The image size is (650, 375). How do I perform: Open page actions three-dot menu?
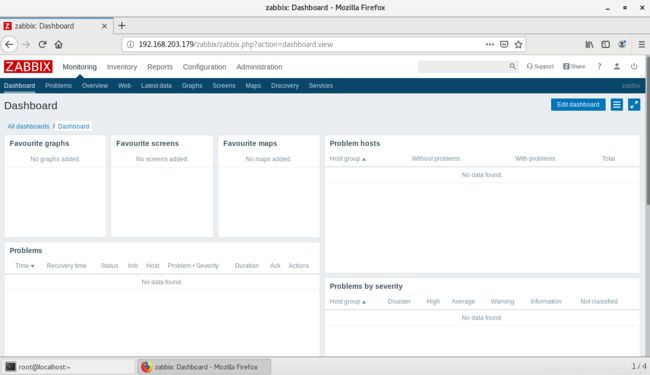(490, 44)
